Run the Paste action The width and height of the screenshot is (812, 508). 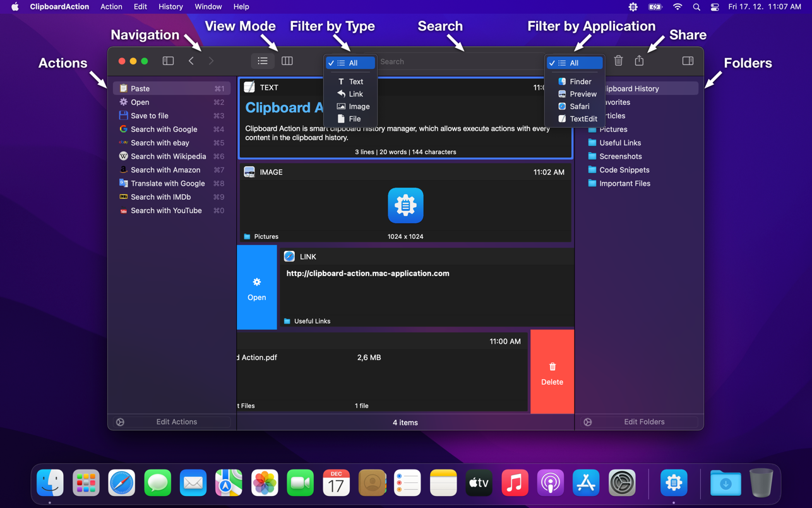pyautogui.click(x=171, y=88)
